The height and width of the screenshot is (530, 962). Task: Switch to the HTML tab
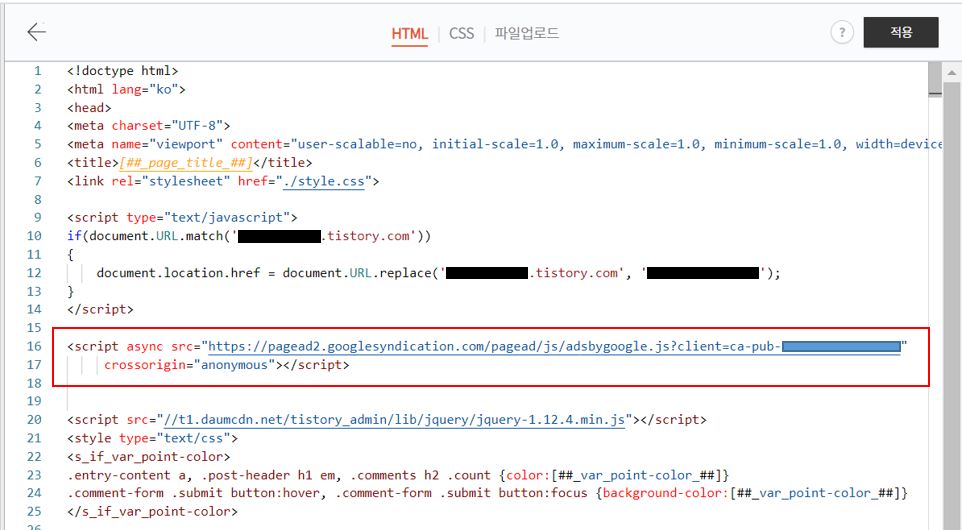(x=409, y=33)
